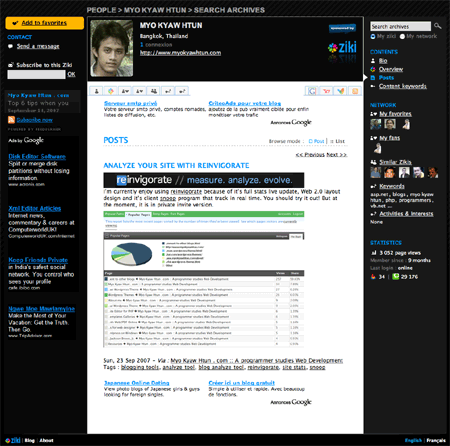Open Disk Editor Software ad link
Screen dimensions: 450x446
click(x=37, y=156)
